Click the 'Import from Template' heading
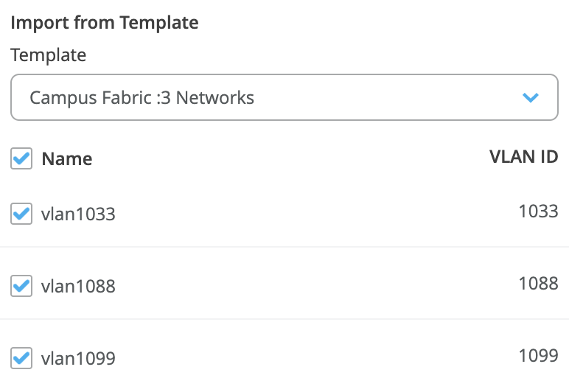 105,23
